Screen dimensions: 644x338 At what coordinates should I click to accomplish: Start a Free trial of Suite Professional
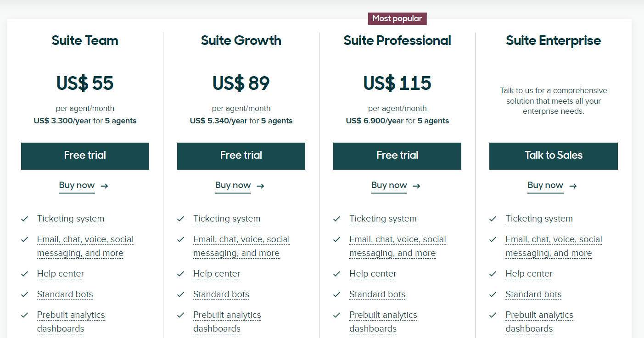(397, 155)
